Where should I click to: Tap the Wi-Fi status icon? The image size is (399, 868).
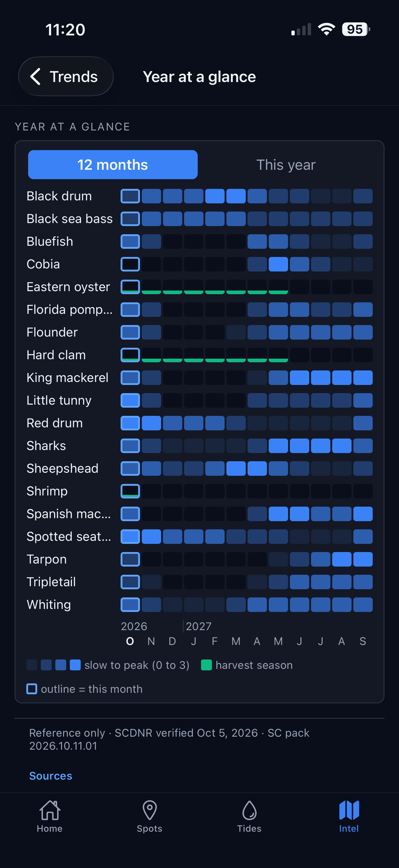327,29
